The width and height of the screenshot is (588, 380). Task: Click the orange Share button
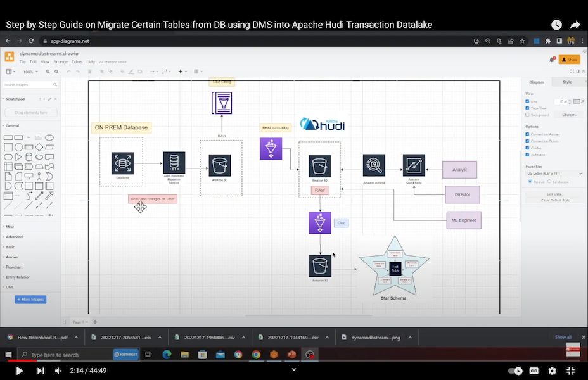point(569,60)
